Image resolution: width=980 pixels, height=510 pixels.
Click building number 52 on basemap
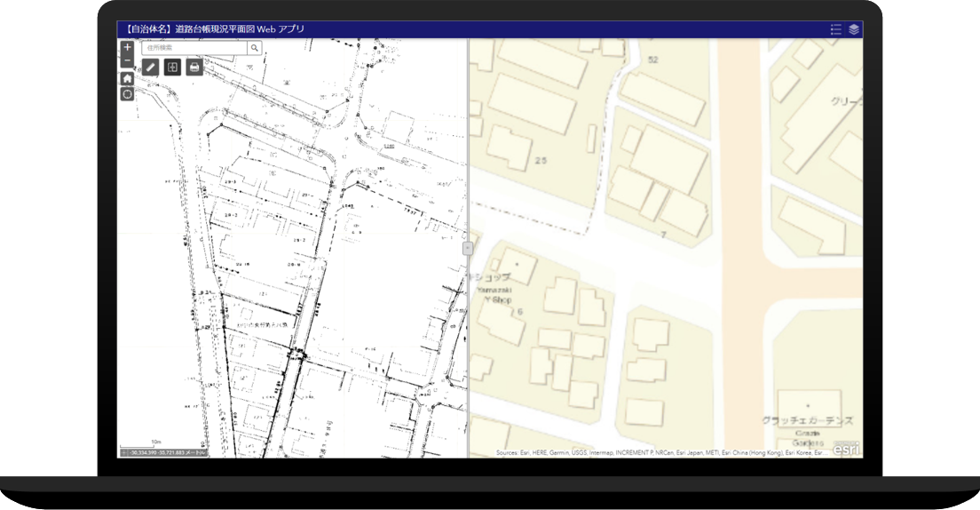coord(653,60)
